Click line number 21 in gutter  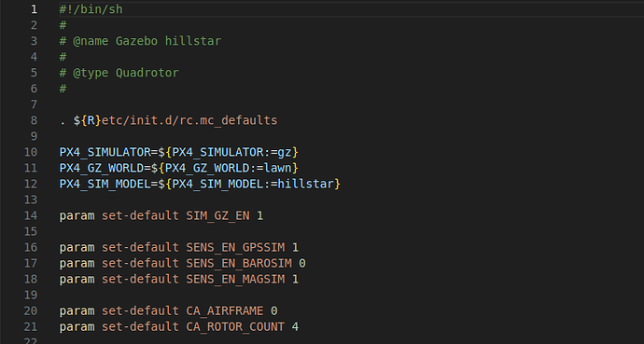pyautogui.click(x=31, y=327)
